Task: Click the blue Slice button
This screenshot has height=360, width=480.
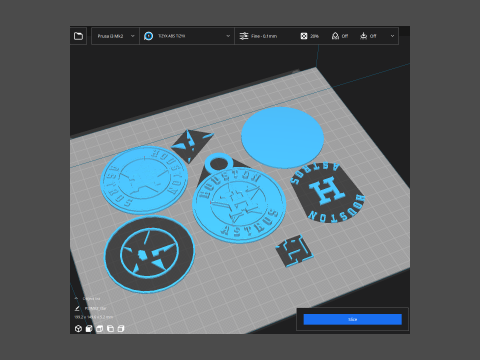Action: [353, 319]
